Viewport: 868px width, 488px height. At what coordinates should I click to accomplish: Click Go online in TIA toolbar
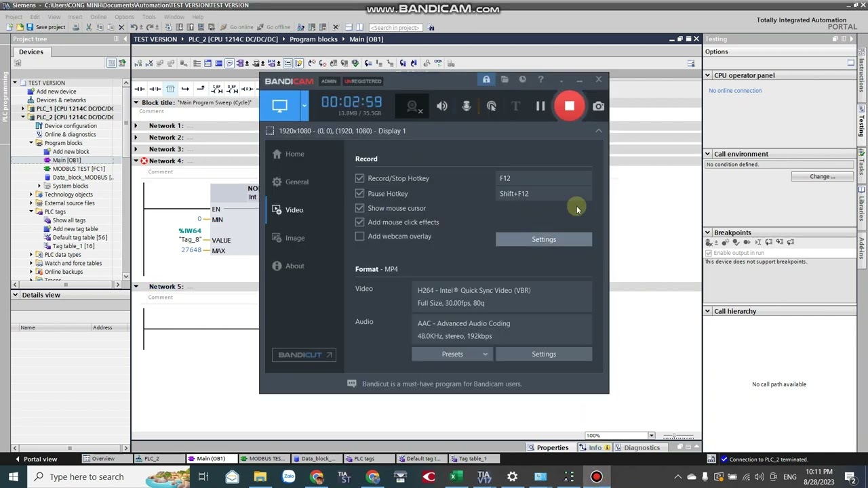coord(237,27)
